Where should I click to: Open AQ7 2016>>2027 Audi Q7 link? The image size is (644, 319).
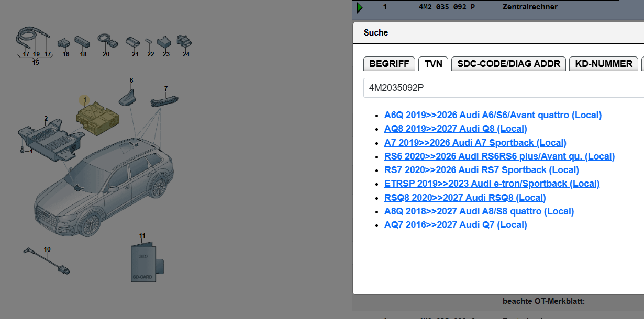456,225
